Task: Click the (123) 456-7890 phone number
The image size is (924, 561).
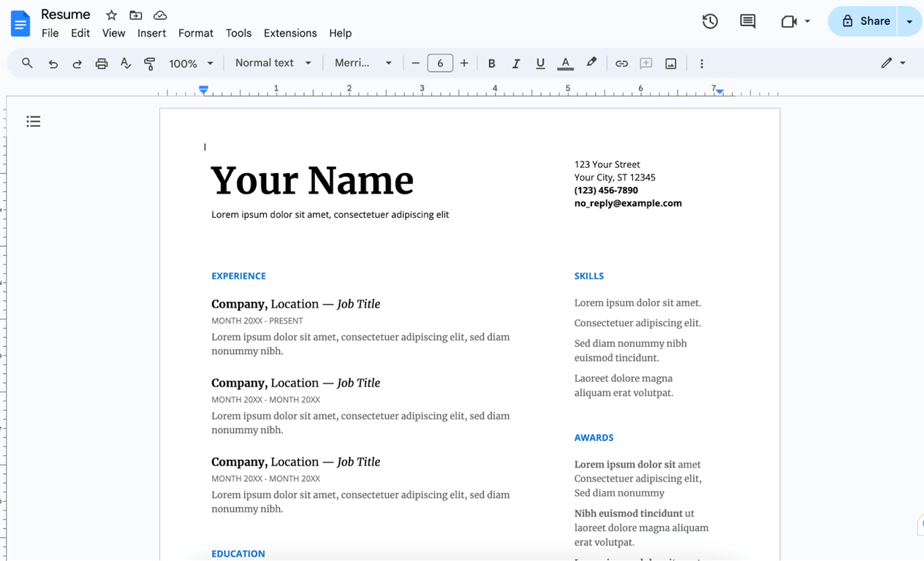Action: point(606,190)
